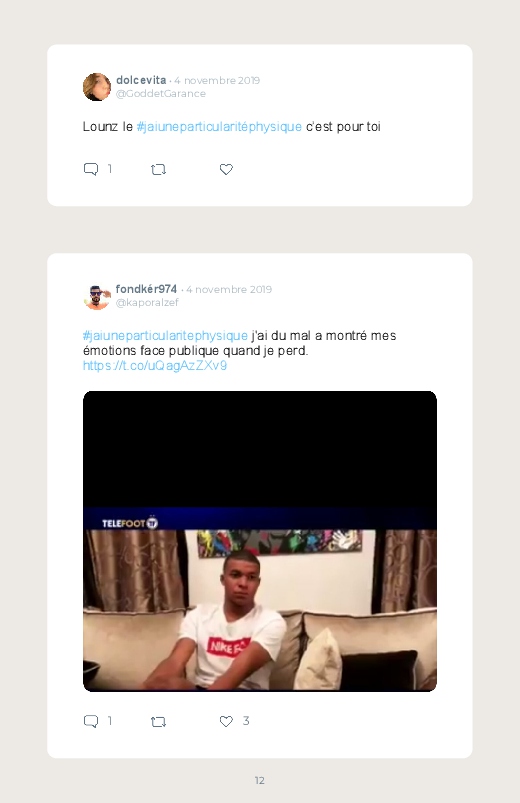
Task: Click the Telefoot logo in the video
Action: (130, 523)
